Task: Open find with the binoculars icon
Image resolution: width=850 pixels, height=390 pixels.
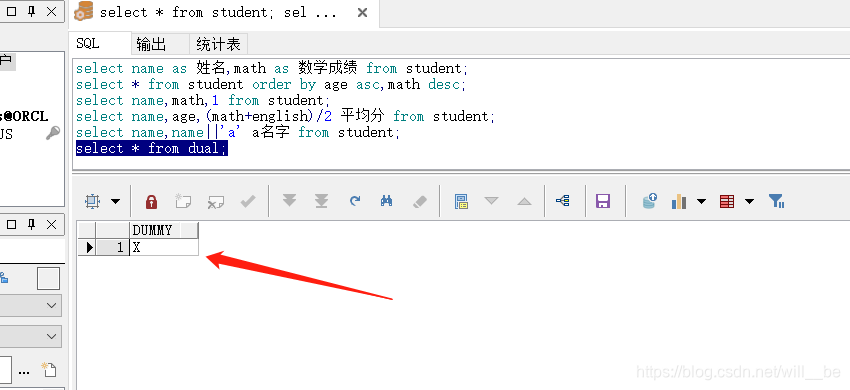Action: coord(387,201)
